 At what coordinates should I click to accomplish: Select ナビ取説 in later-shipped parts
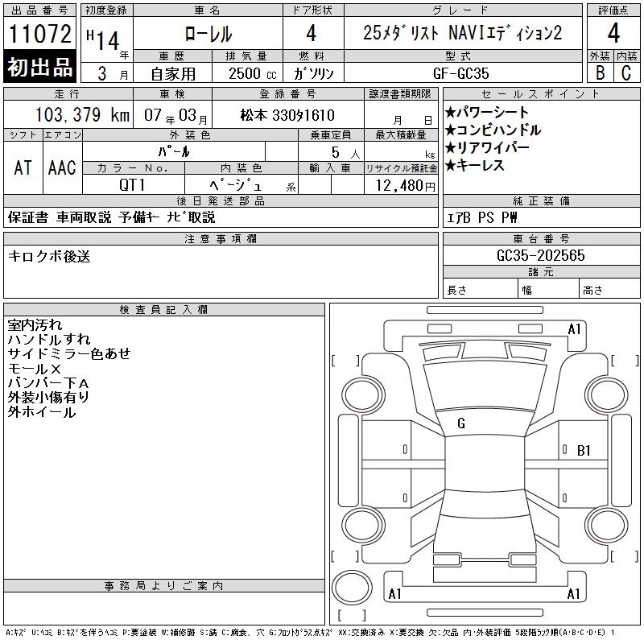click(x=191, y=217)
